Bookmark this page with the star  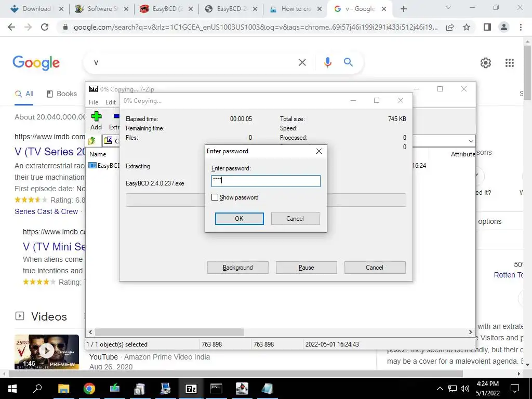point(467,27)
